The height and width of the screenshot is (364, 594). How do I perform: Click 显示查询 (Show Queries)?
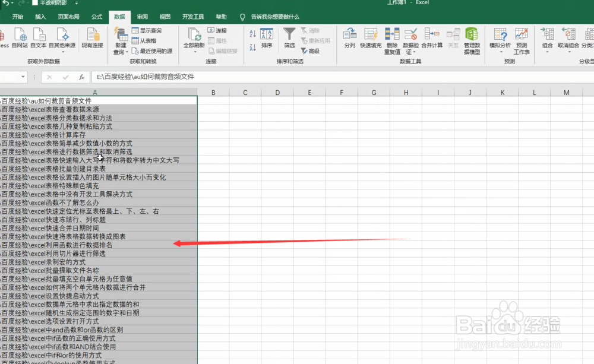point(147,30)
